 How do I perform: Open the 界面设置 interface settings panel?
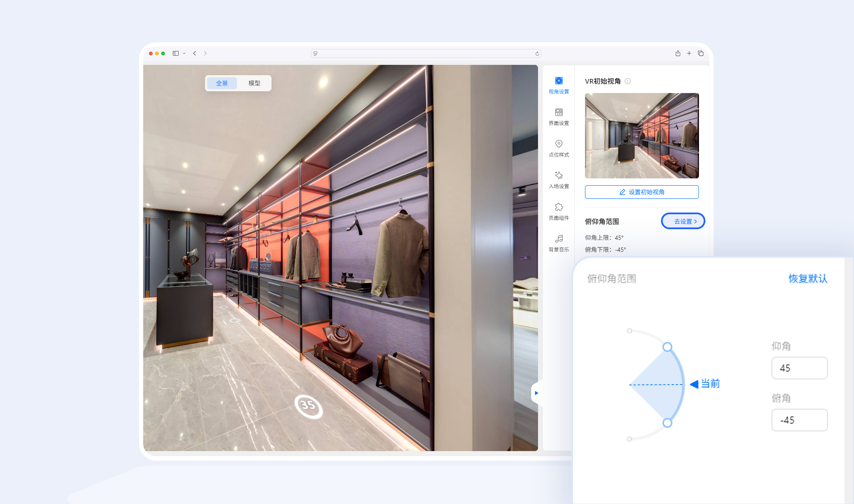pos(559,117)
